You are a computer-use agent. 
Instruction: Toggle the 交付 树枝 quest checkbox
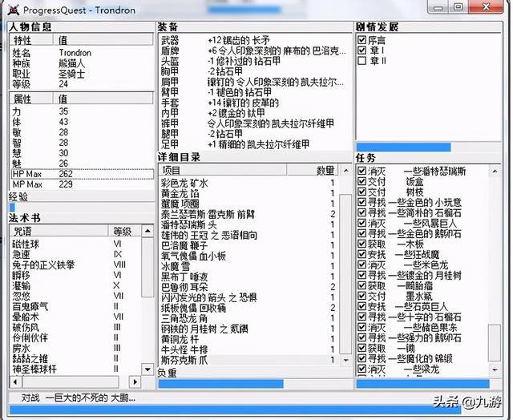(x=362, y=192)
